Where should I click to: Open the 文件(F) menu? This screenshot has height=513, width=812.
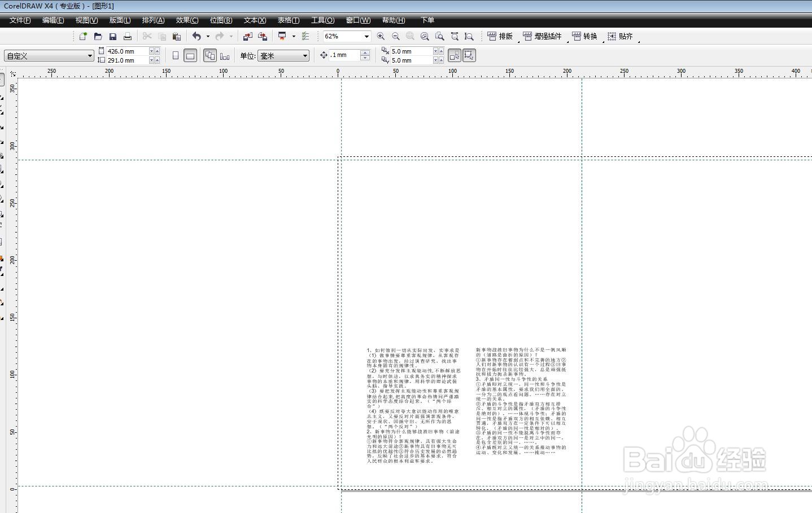pyautogui.click(x=20, y=20)
